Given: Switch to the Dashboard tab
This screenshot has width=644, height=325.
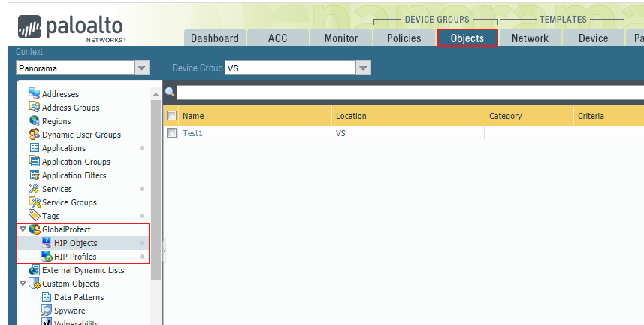Looking at the screenshot, I should 215,38.
